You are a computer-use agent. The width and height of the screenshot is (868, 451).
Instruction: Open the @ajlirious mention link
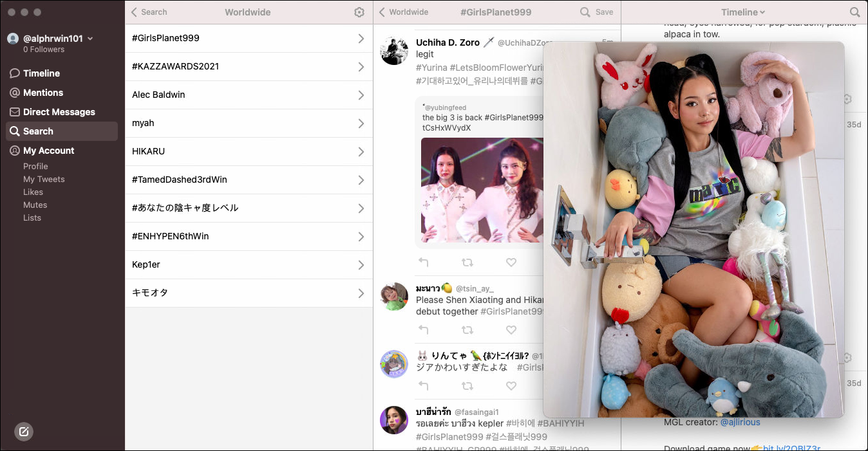tap(740, 422)
